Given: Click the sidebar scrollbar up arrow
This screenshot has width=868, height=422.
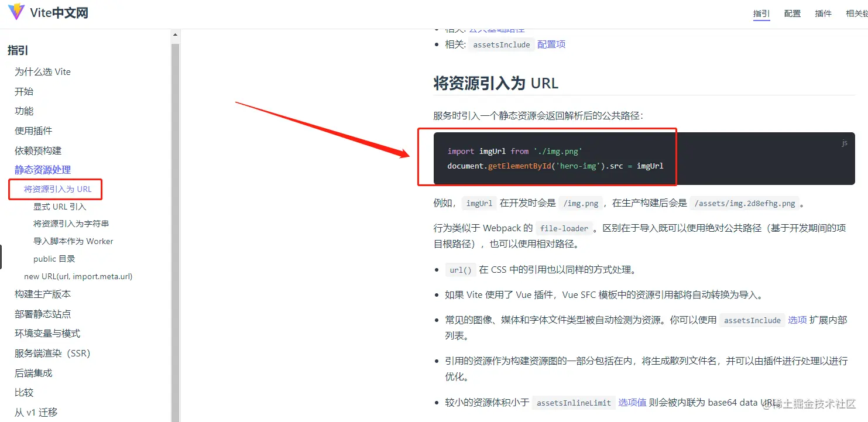Looking at the screenshot, I should tap(175, 35).
